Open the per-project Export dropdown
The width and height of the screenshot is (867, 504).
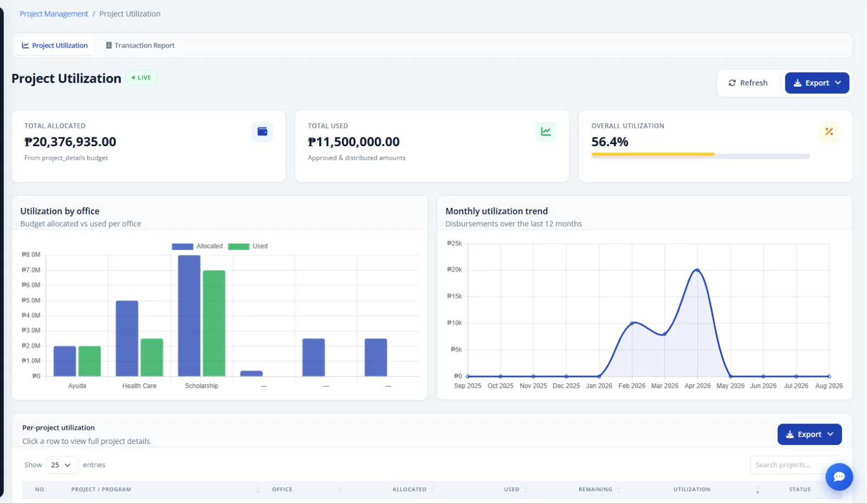(x=810, y=434)
